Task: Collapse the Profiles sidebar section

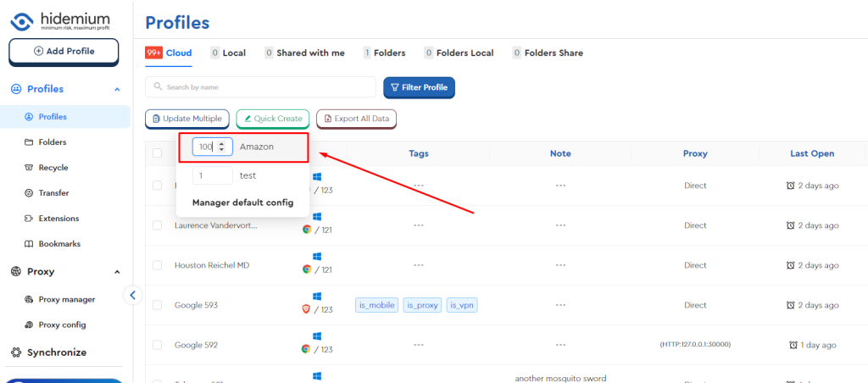Action: pyautogui.click(x=117, y=89)
